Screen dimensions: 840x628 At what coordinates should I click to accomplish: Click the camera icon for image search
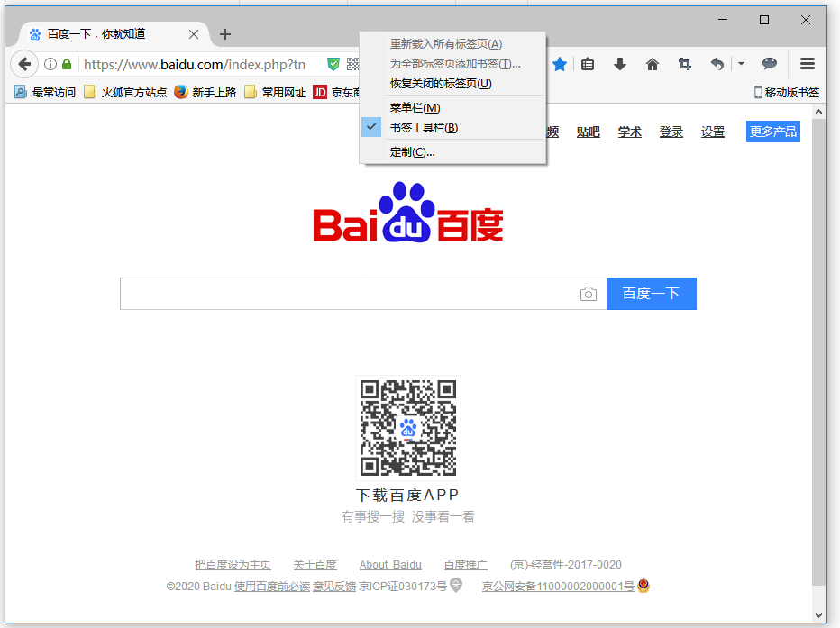tap(589, 294)
